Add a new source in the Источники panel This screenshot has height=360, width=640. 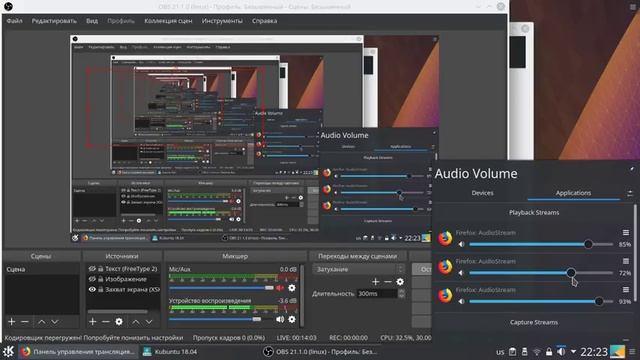93,322
